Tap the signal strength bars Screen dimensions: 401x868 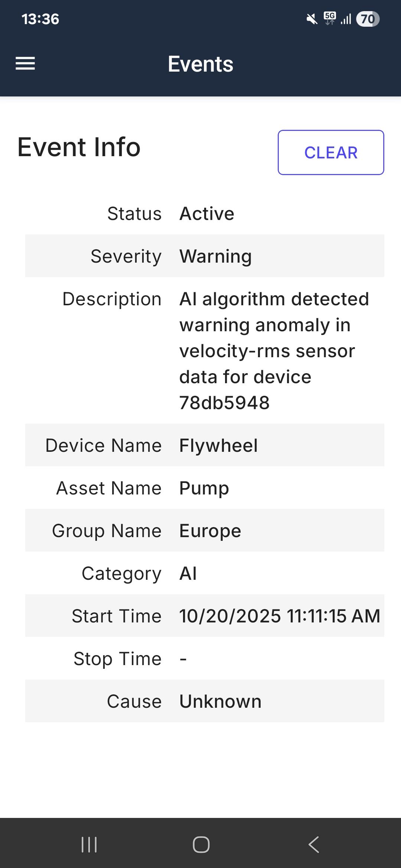346,19
